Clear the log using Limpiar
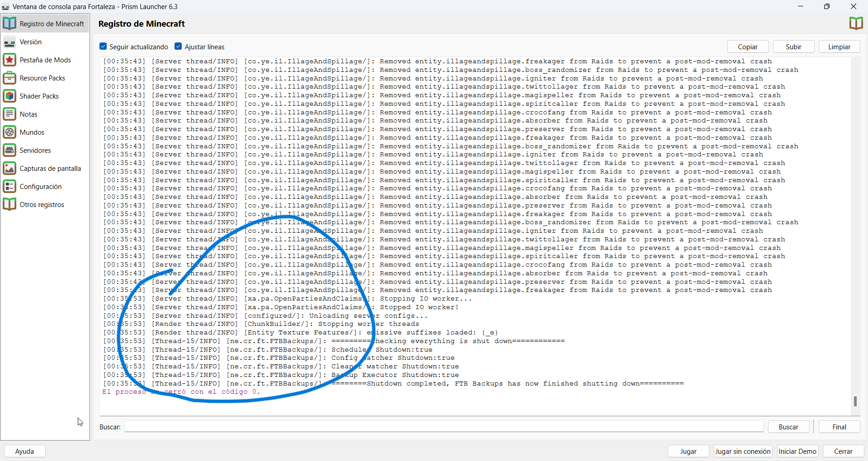 pos(839,47)
